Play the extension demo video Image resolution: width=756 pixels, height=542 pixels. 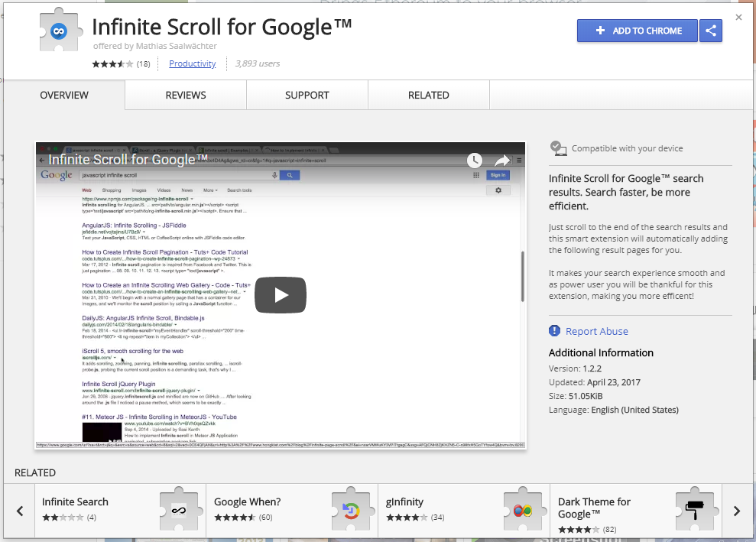280,294
